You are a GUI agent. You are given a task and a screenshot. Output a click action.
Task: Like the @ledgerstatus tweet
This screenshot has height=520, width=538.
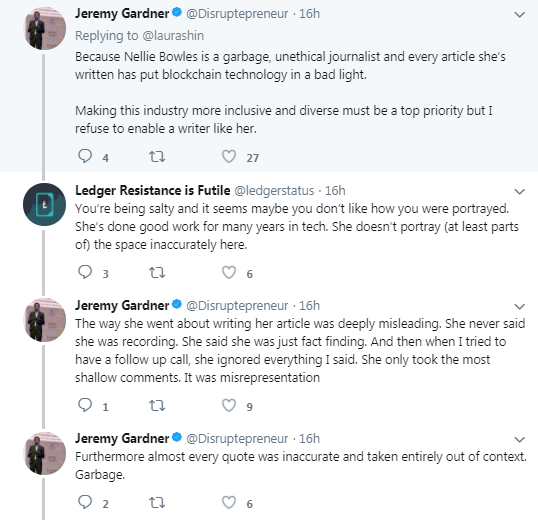tap(229, 272)
